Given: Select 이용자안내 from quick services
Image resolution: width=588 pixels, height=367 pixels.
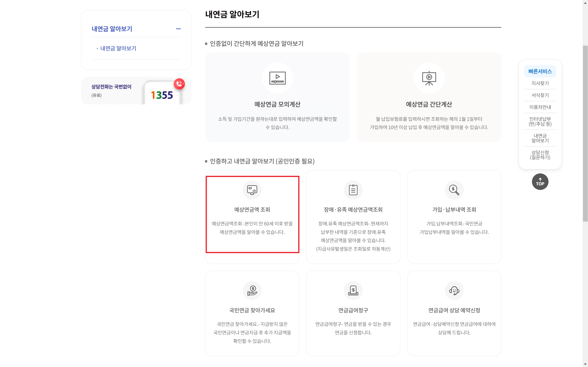Looking at the screenshot, I should coord(540,107).
